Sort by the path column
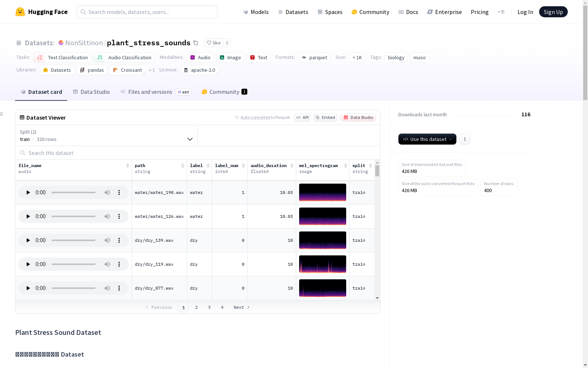Screen dimensions: 588x368 coord(183,166)
